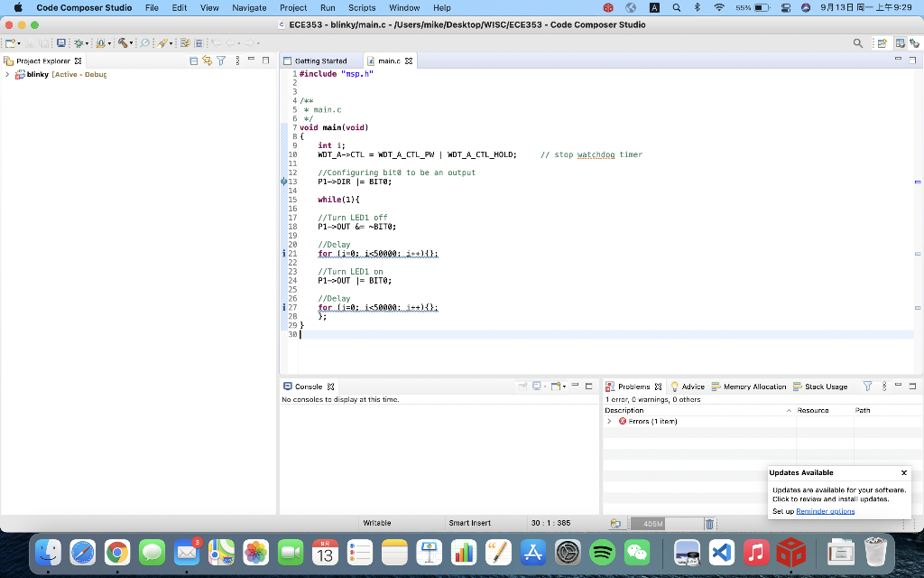Click the Reminder options link
This screenshot has width=924, height=578.
tap(825, 511)
